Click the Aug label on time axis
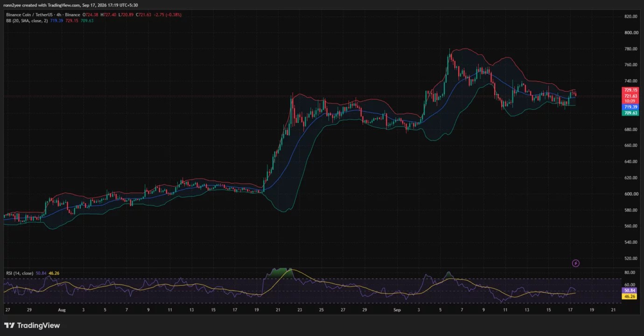The height and width of the screenshot is (336, 644). [x=62, y=309]
